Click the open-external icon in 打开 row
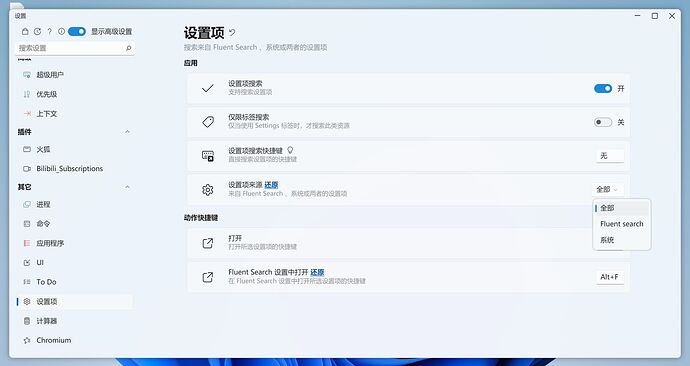Screen dimensions: 690x366 click(208, 243)
